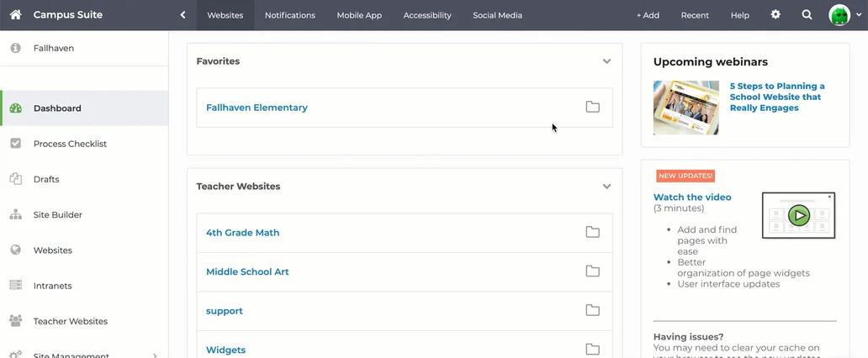Screen dimensions: 868x358
Task: Collapse the sidebar with the left arrow
Action: point(183,15)
